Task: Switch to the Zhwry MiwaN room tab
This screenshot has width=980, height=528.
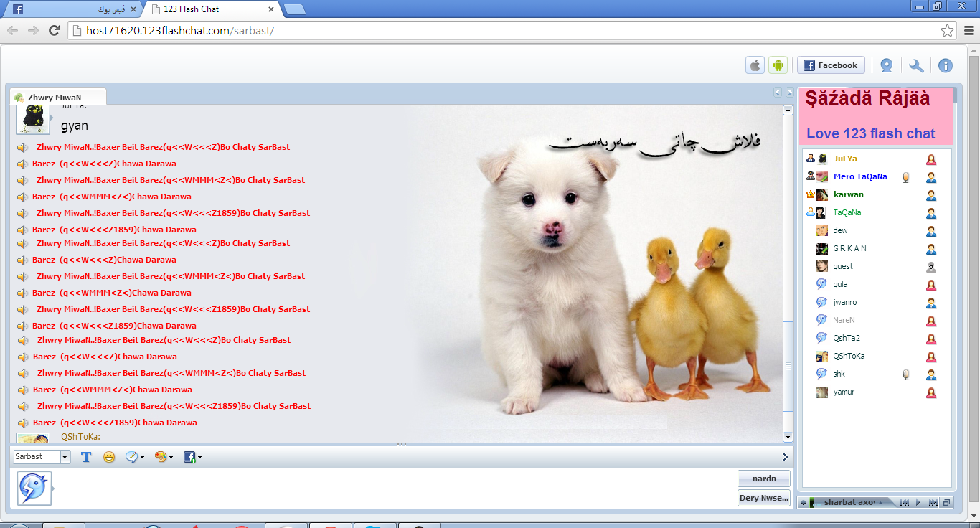Action: point(58,97)
